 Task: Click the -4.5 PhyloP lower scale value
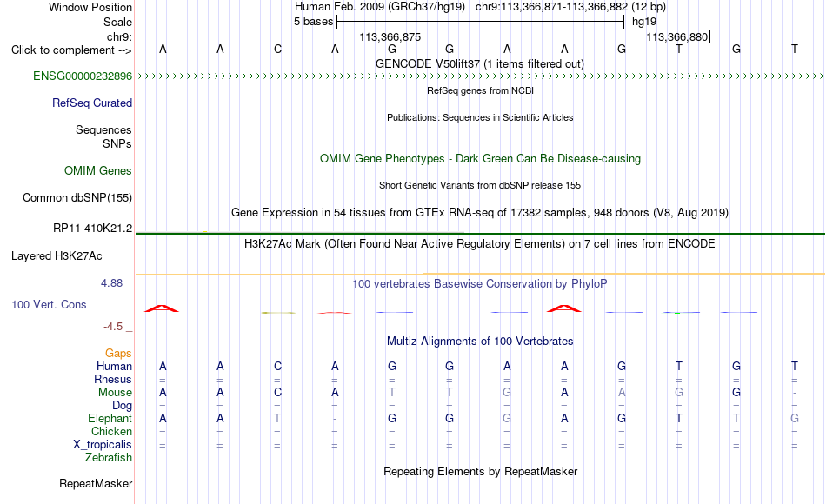click(x=113, y=327)
